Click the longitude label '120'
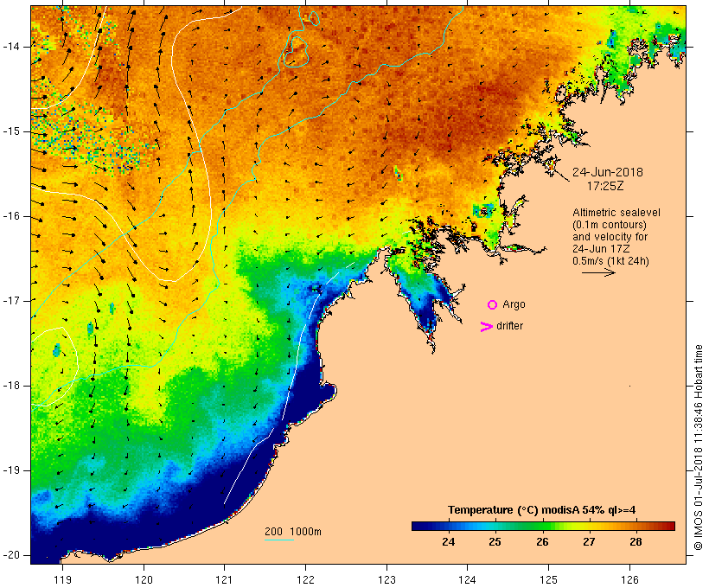 point(144,579)
